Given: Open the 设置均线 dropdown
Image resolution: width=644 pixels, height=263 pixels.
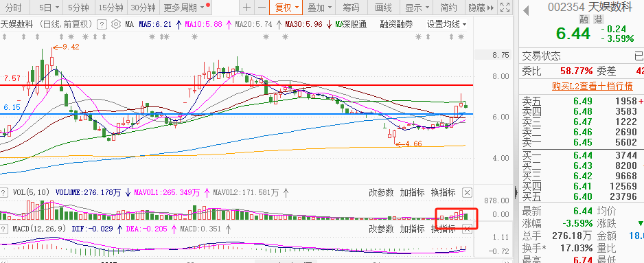Looking at the screenshot, I should click(446, 25).
